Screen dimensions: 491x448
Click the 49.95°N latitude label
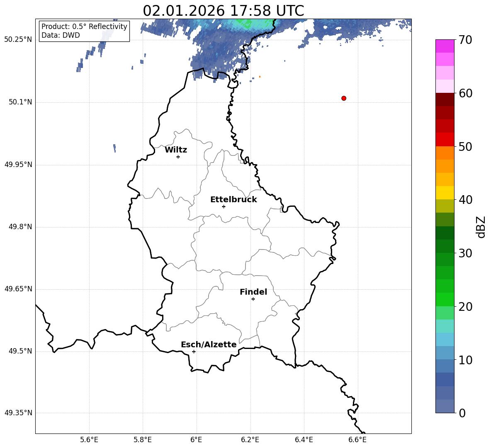(x=18, y=165)
